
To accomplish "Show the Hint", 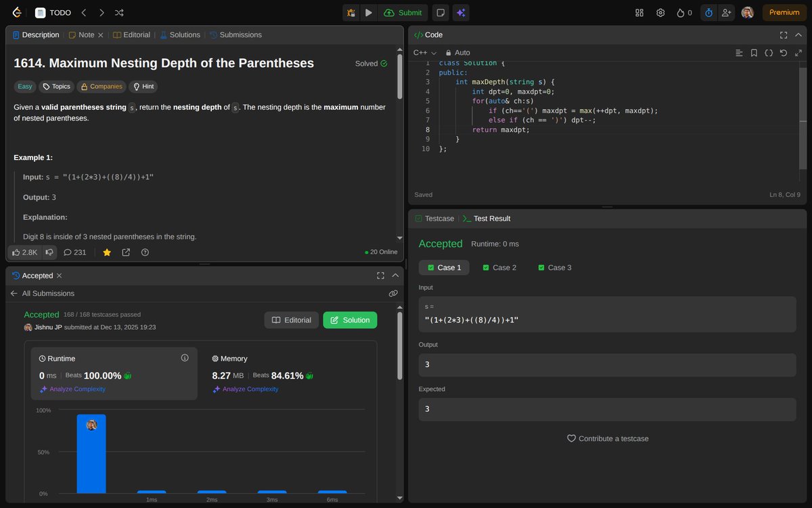I will [143, 87].
